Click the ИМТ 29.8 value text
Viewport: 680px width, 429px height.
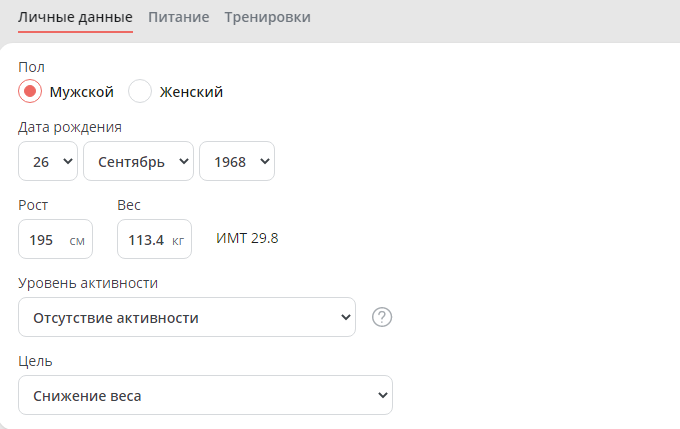(x=247, y=238)
